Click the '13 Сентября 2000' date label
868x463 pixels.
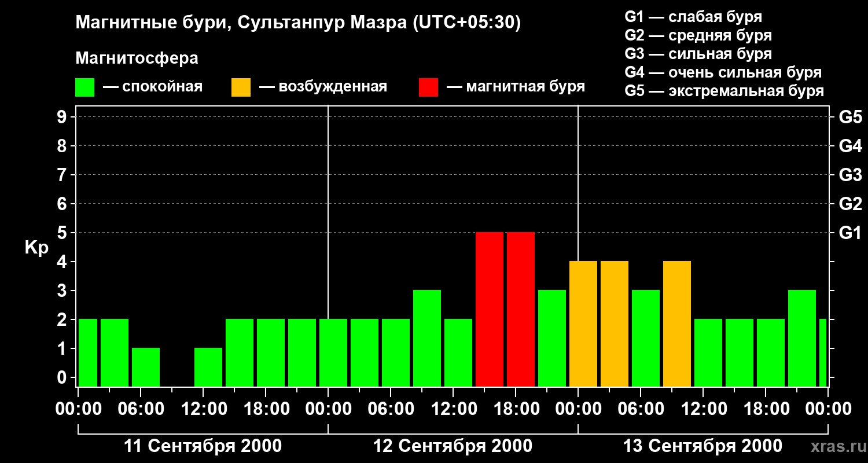[x=703, y=446]
